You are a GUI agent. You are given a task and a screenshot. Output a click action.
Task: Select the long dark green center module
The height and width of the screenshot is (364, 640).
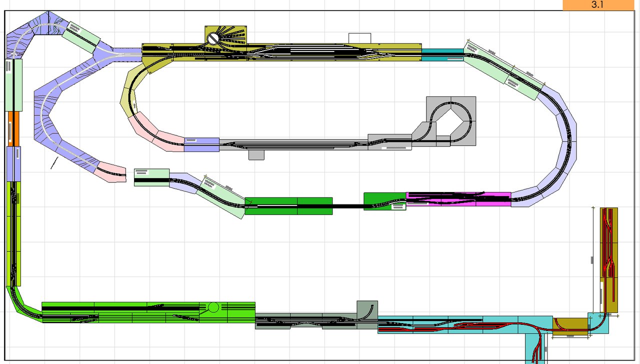[x=288, y=206]
